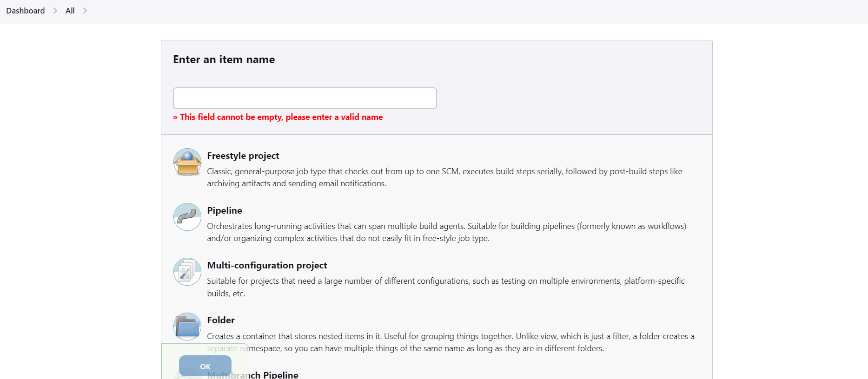Expand the chevron after All breadcrumb
The height and width of the screenshot is (379, 868).
tap(85, 11)
